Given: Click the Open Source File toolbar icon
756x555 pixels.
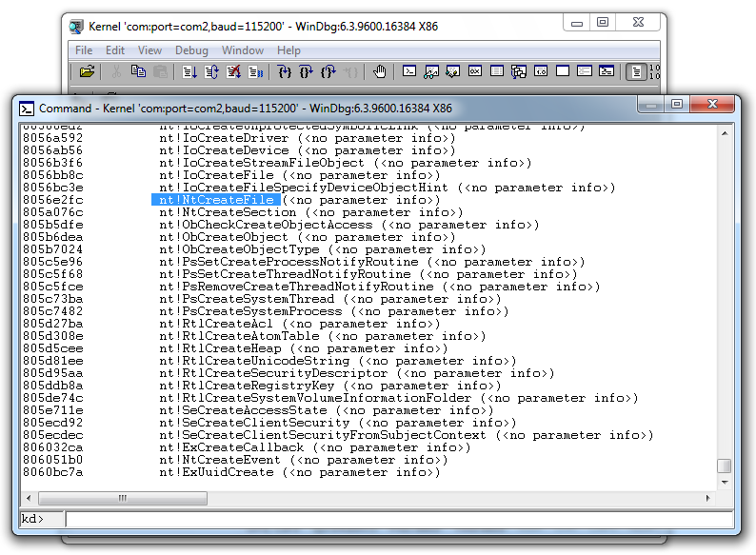Looking at the screenshot, I should (87, 71).
